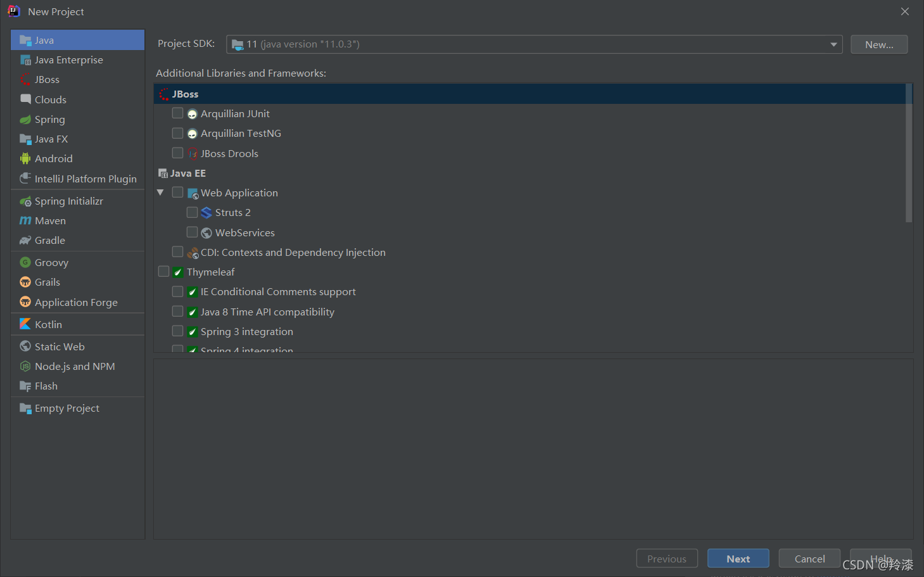Click the Arquillian TestNG icon
Image resolution: width=924 pixels, height=577 pixels.
tap(193, 134)
